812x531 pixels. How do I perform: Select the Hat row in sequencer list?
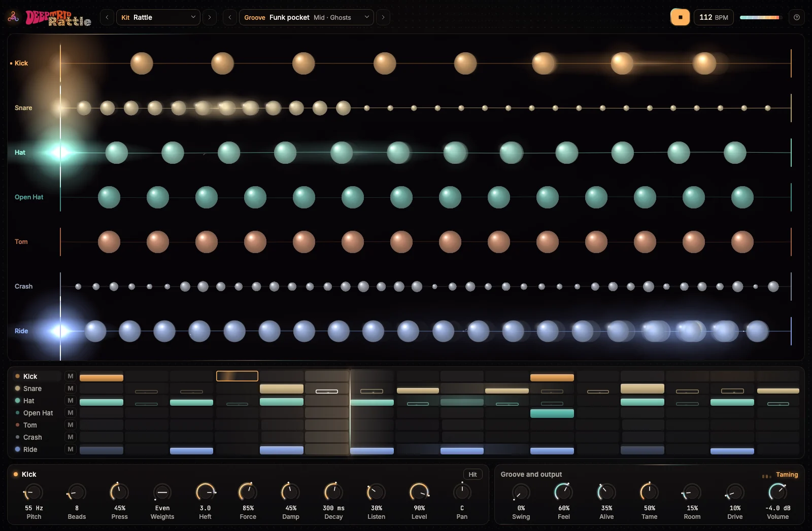(x=37, y=401)
